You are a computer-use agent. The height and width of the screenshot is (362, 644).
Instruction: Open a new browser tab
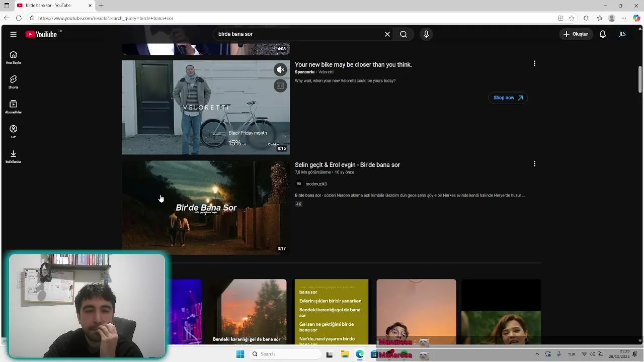101,6
